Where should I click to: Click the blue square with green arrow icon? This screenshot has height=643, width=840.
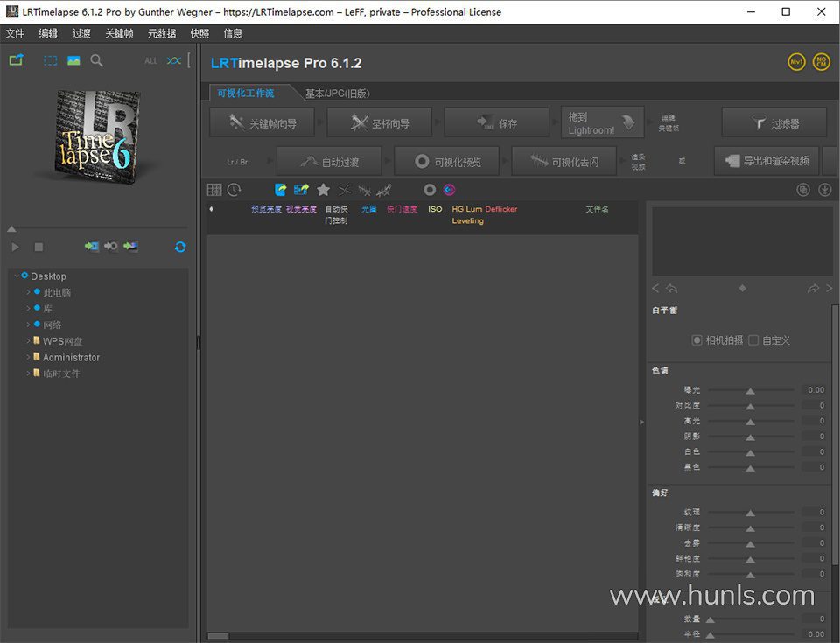click(x=280, y=190)
